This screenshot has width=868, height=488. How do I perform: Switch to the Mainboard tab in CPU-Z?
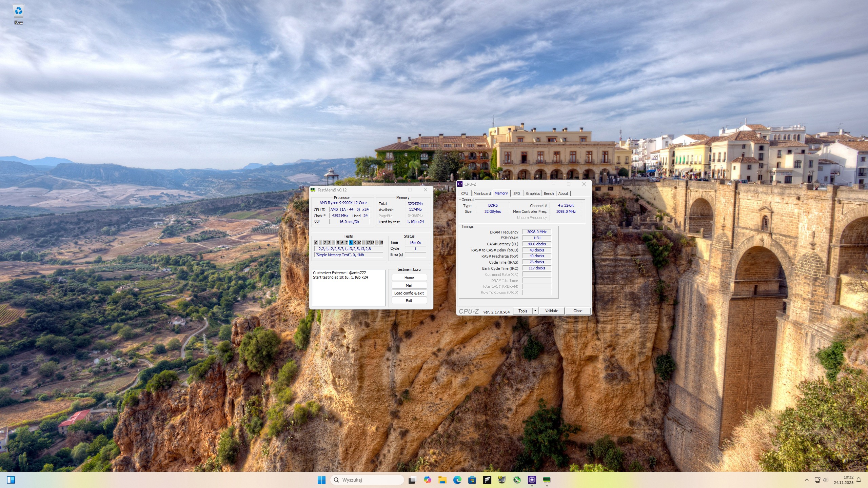[x=482, y=194]
